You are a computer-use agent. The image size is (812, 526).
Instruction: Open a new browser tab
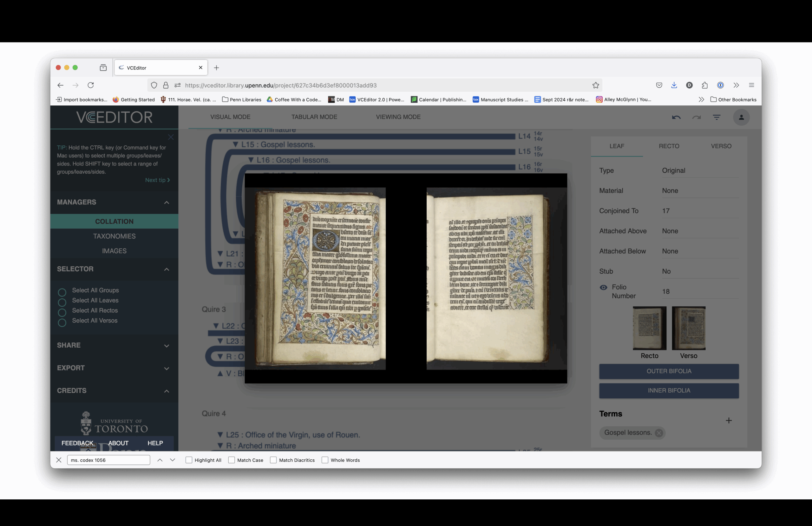(x=216, y=68)
